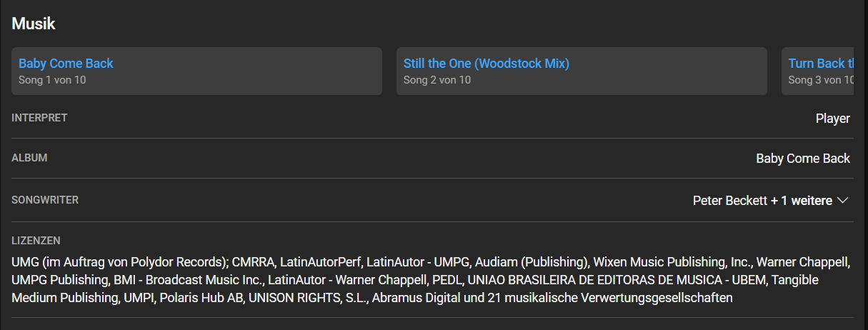Click the album name in the ALBUM row
868x330 pixels.
click(x=802, y=159)
